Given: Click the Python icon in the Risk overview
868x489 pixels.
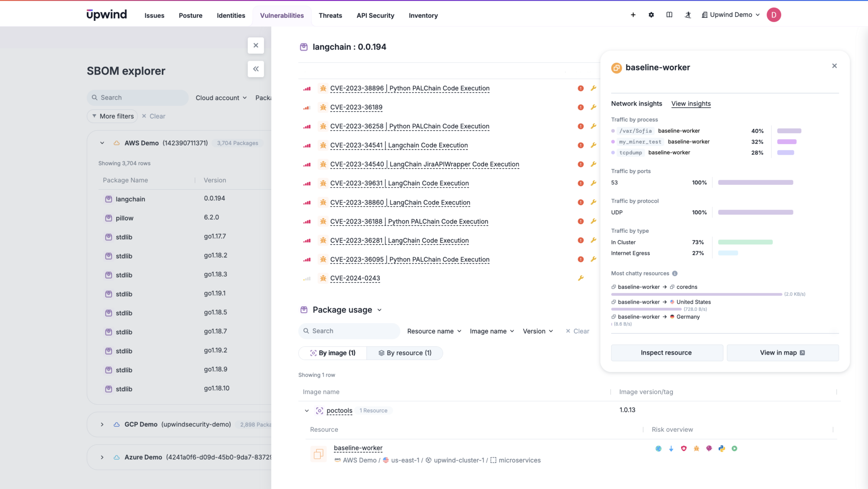Looking at the screenshot, I should click(x=722, y=448).
